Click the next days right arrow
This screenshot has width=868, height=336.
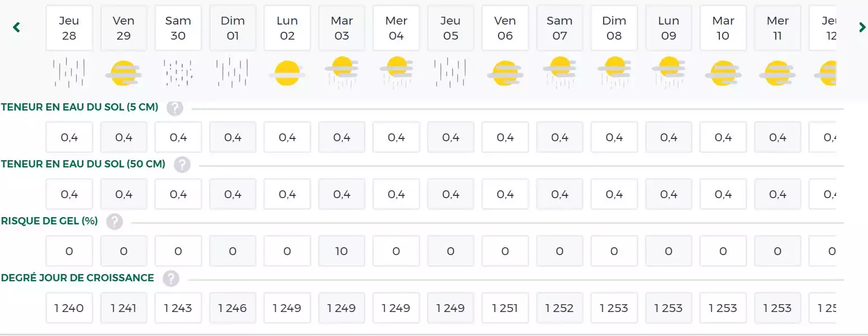(862, 27)
